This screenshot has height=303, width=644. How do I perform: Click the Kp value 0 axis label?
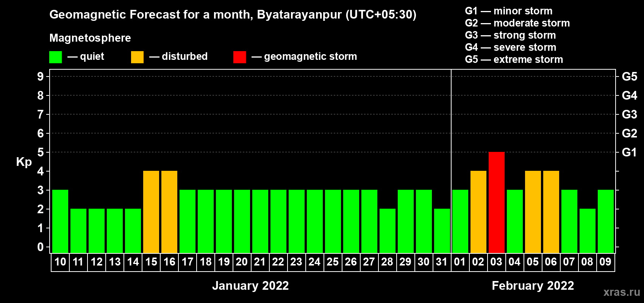(x=41, y=247)
